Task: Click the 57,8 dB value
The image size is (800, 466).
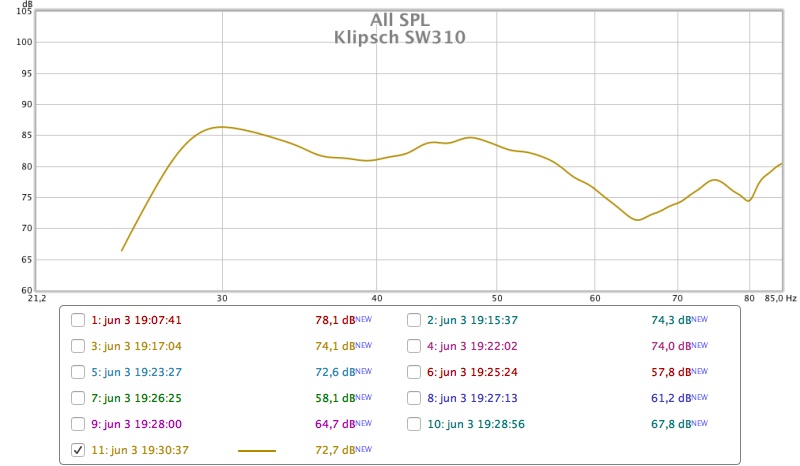Action: click(671, 372)
